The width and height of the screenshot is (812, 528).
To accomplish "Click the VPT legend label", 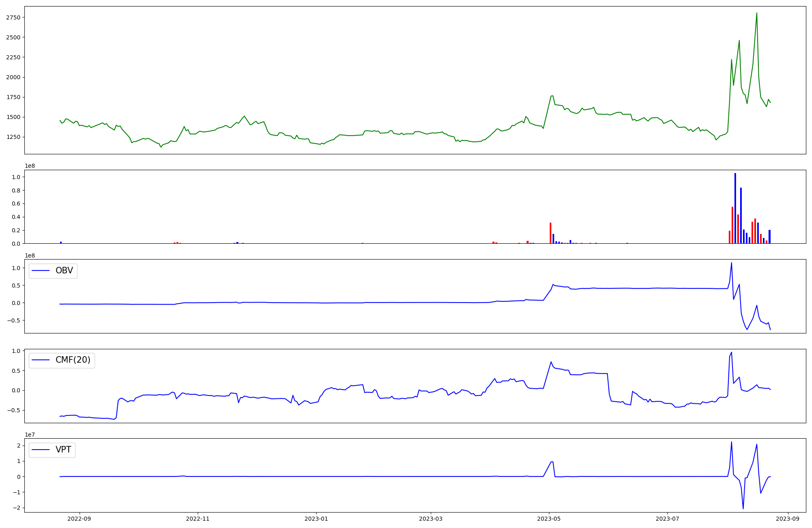I will click(x=63, y=450).
